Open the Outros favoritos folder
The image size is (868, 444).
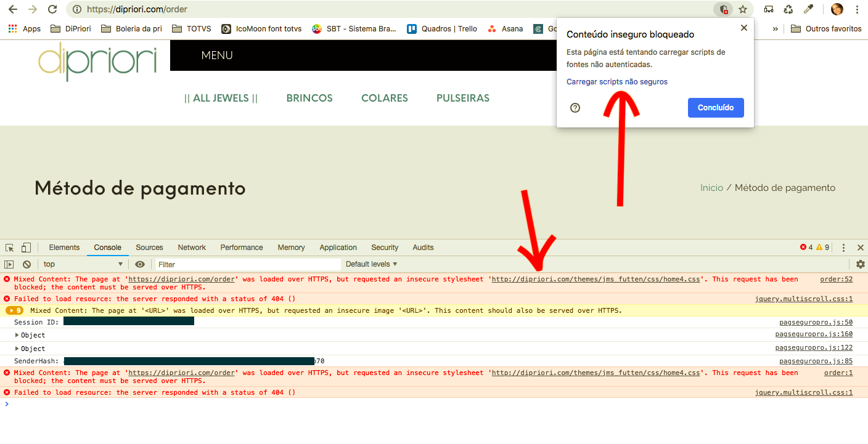(826, 28)
